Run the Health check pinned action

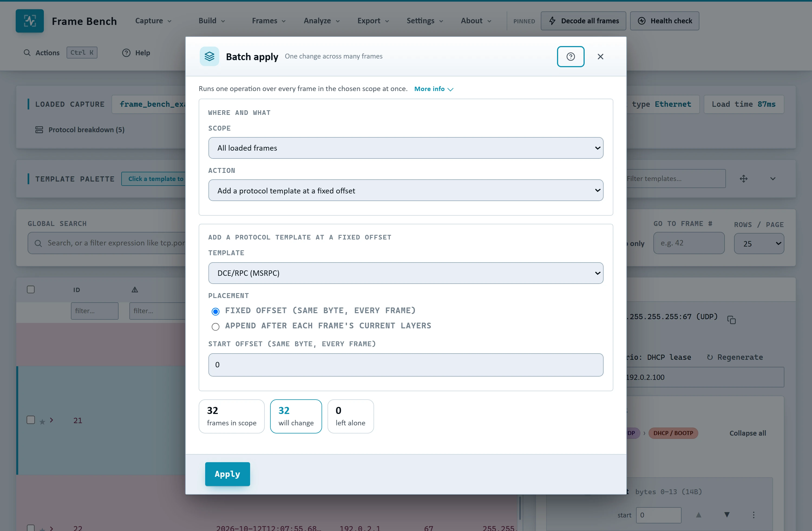(664, 21)
